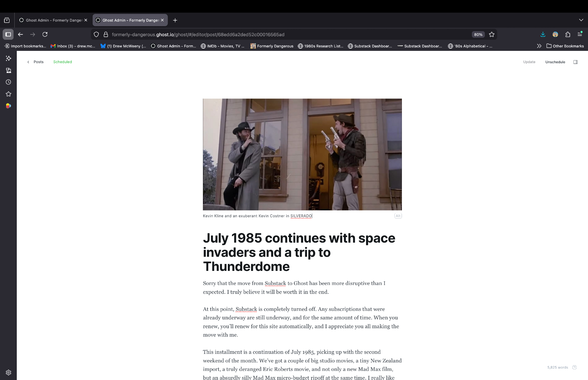Toggle the browser sidebar panel button
Image resolution: width=588 pixels, height=380 pixels.
click(x=8, y=34)
